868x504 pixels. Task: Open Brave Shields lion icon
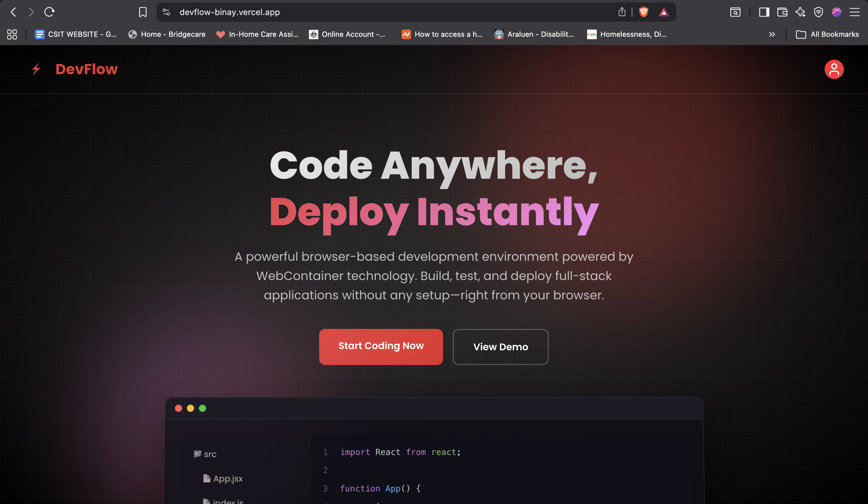[643, 12]
